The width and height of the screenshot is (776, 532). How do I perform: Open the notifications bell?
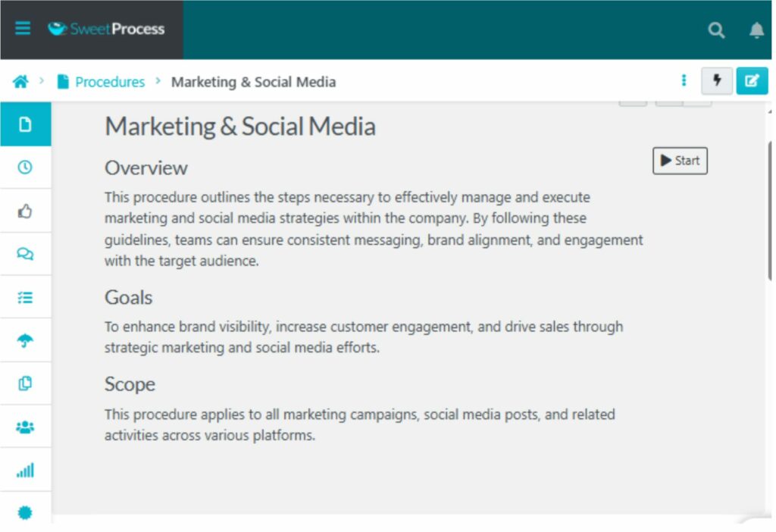(756, 30)
